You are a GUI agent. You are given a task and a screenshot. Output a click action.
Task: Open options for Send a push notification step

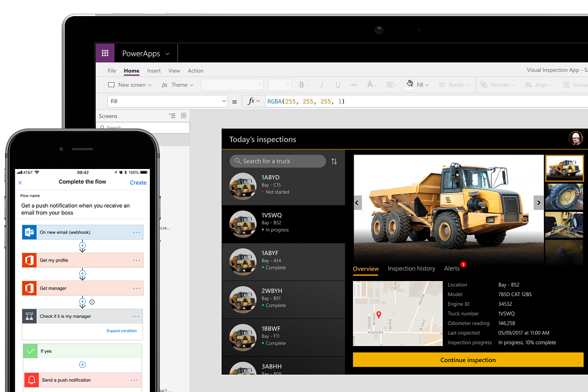(134, 381)
